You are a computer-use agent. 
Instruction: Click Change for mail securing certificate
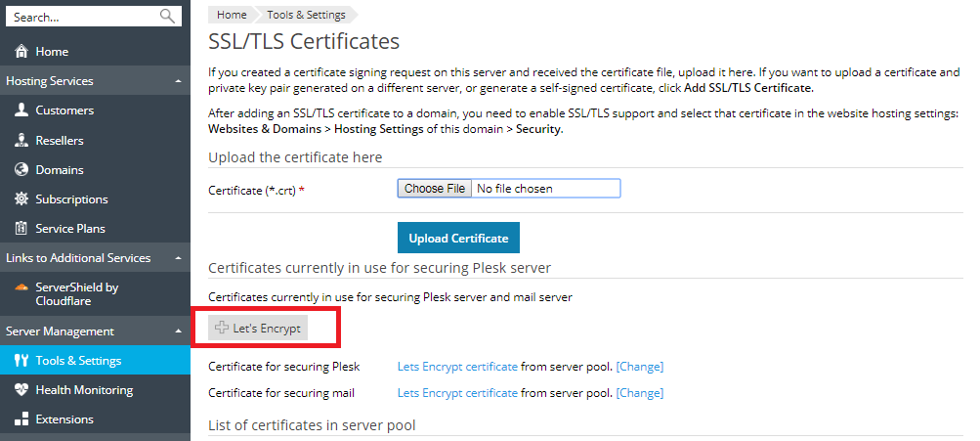tap(639, 393)
